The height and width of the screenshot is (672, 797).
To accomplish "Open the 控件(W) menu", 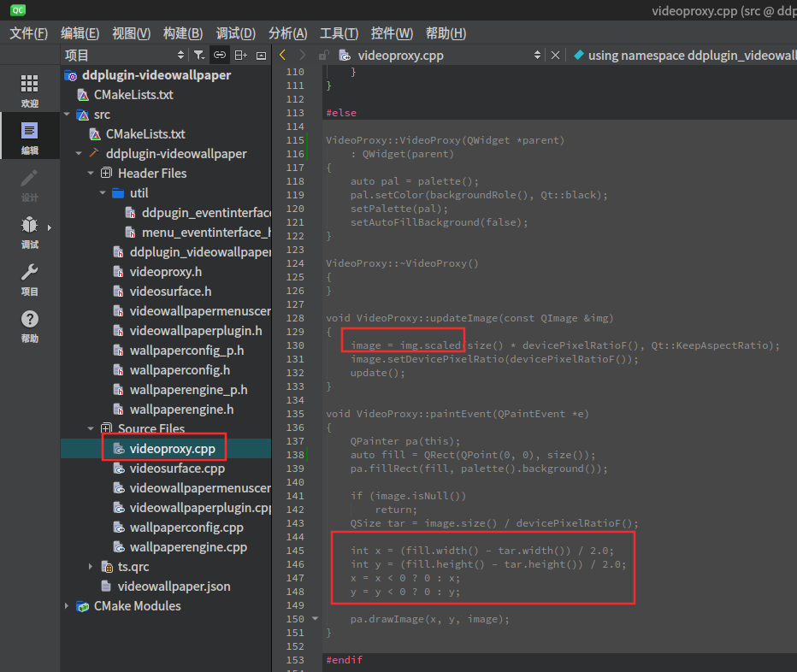I will 392,33.
